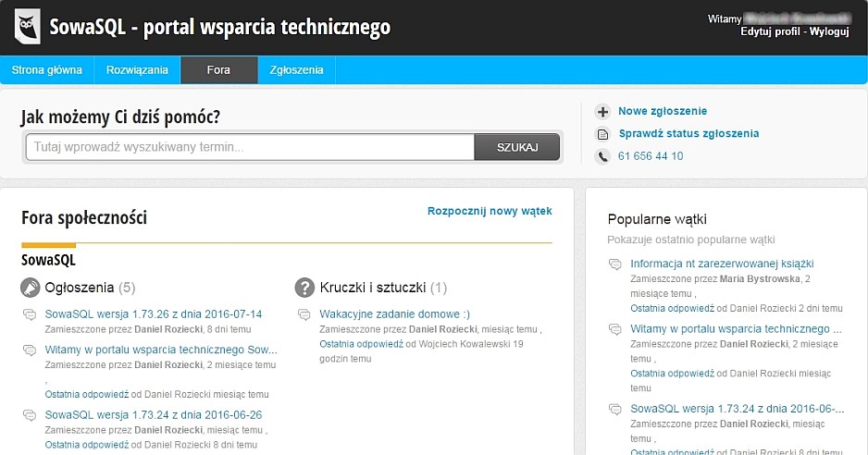Log out using the Wyloguj link

[829, 31]
